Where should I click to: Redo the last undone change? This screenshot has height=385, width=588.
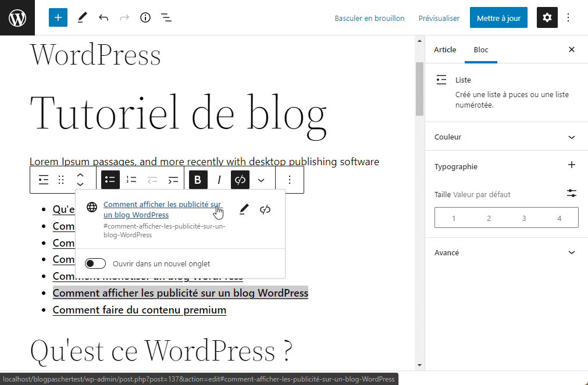124,17
